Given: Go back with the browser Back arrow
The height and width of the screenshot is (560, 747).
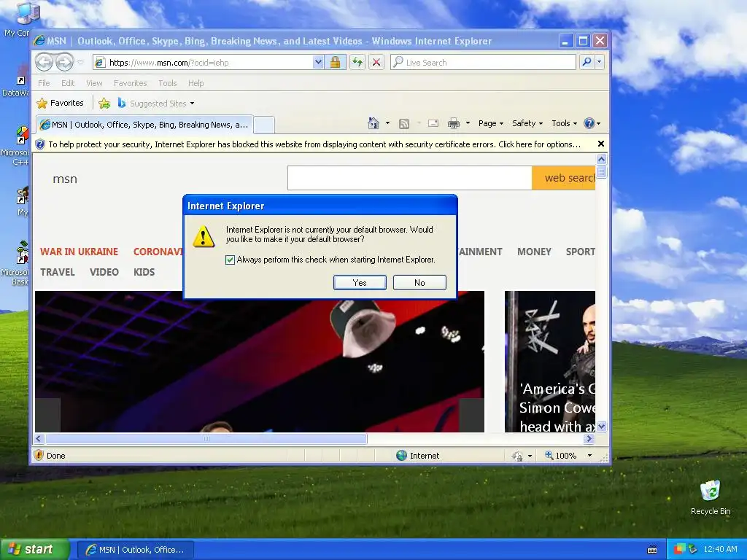Looking at the screenshot, I should (44, 62).
